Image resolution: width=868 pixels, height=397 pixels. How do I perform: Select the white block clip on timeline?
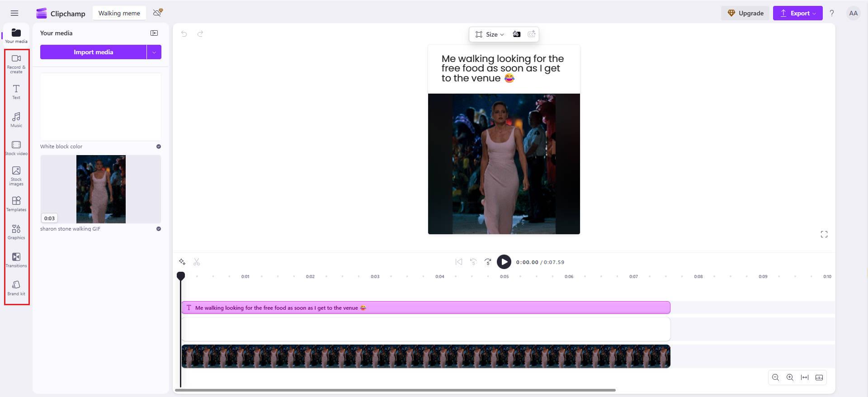pyautogui.click(x=426, y=329)
